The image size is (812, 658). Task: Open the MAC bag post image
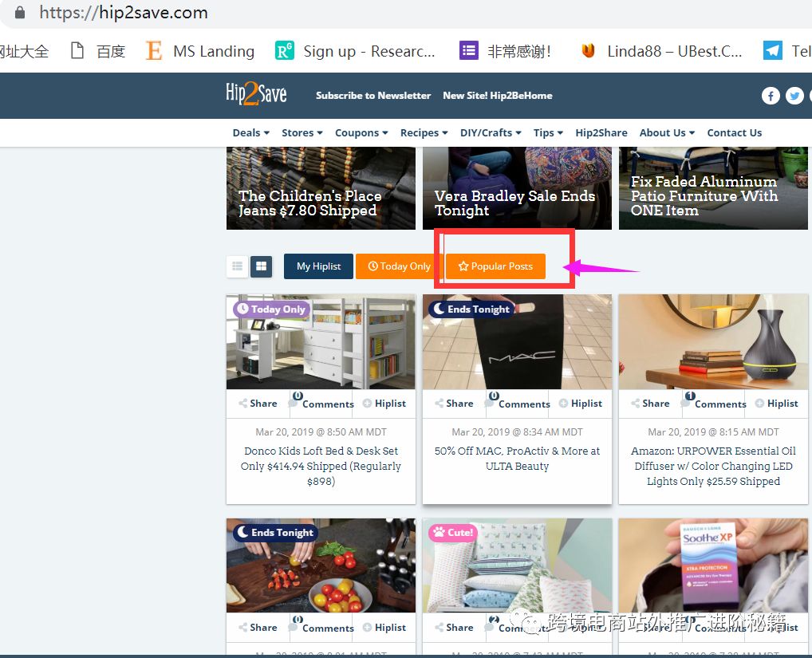click(518, 342)
